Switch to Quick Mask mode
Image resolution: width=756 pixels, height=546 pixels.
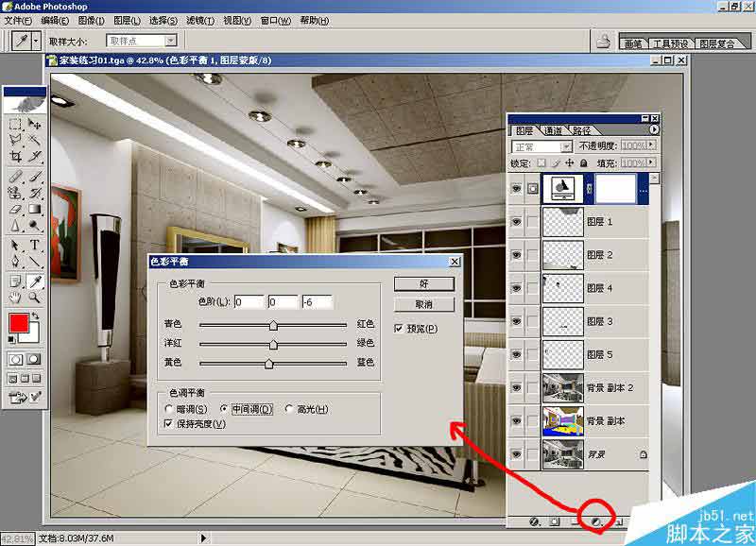click(34, 360)
